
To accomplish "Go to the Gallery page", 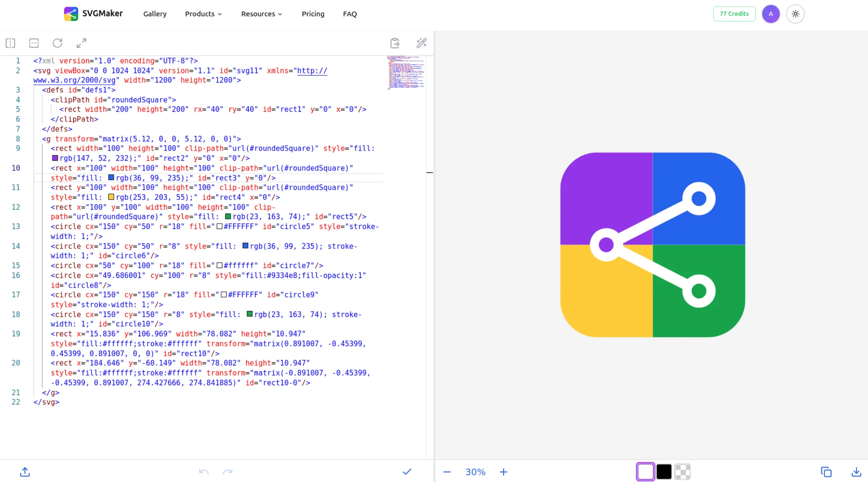I will tap(155, 14).
